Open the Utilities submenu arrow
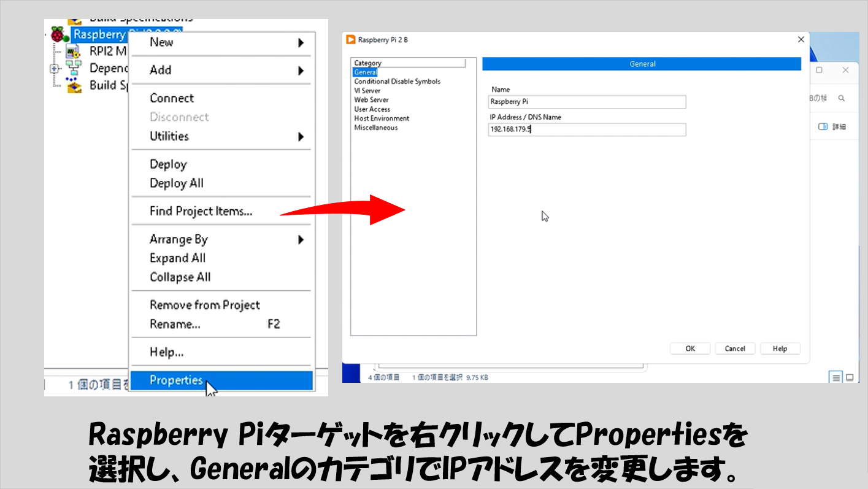Screen dimensions: 868x489 [x=301, y=137]
